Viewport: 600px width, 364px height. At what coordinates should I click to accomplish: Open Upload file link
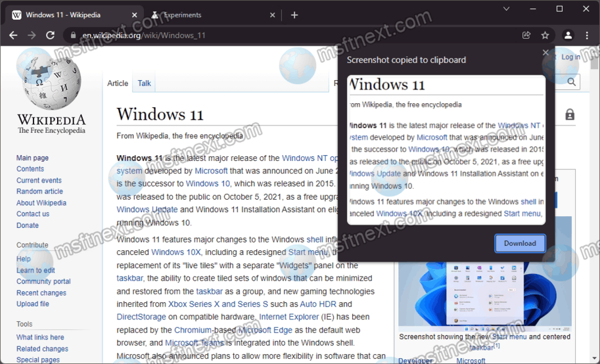tap(33, 304)
